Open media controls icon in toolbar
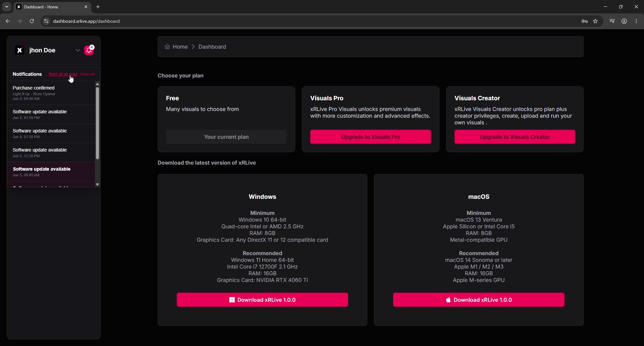Image resolution: width=644 pixels, height=346 pixels. pyautogui.click(x=612, y=21)
